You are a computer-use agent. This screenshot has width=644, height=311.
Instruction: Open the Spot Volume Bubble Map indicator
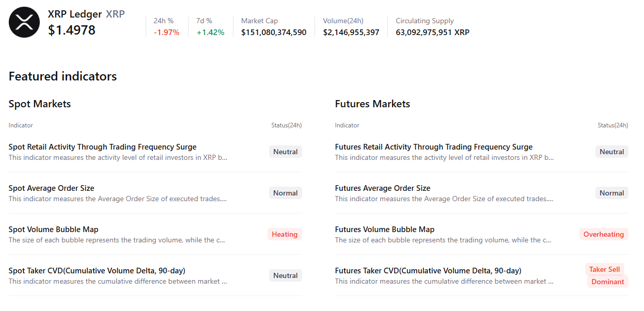[54, 230]
